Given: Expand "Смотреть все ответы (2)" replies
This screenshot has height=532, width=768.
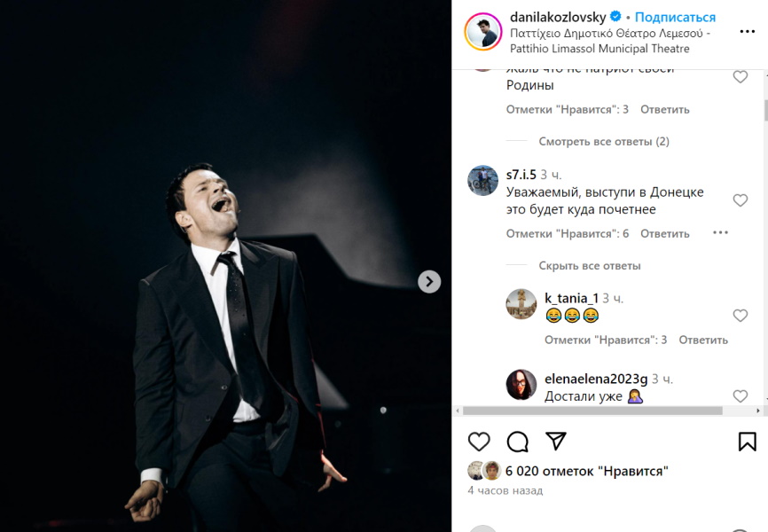Looking at the screenshot, I should click(x=603, y=141).
